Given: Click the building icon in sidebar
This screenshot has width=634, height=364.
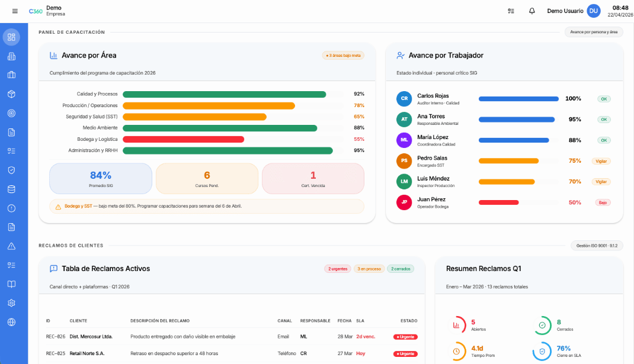Looking at the screenshot, I should pos(11,56).
